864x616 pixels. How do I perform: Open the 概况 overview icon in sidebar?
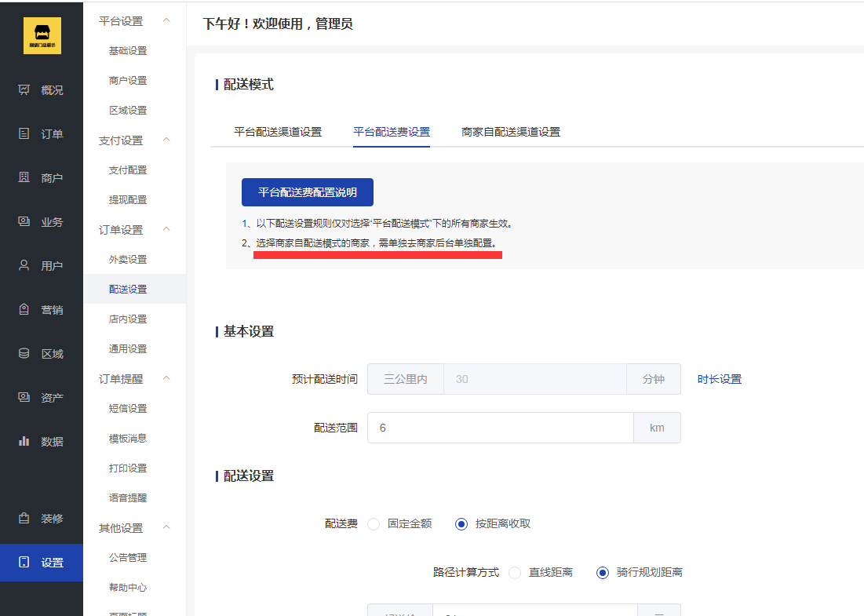point(24,89)
